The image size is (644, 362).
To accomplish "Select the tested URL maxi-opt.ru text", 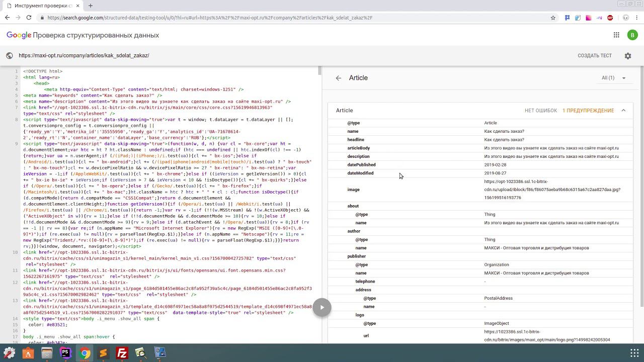I will pos(84,56).
